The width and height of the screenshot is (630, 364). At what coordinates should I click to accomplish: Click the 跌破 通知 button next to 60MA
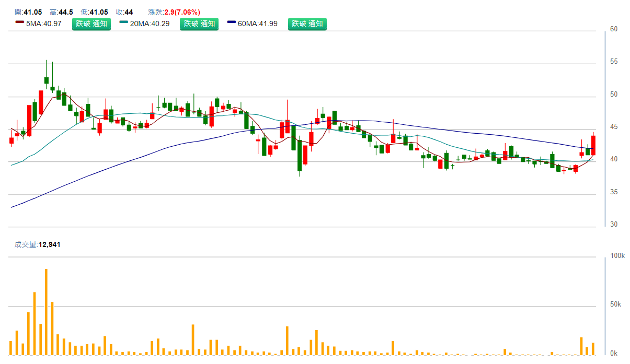[x=307, y=24]
